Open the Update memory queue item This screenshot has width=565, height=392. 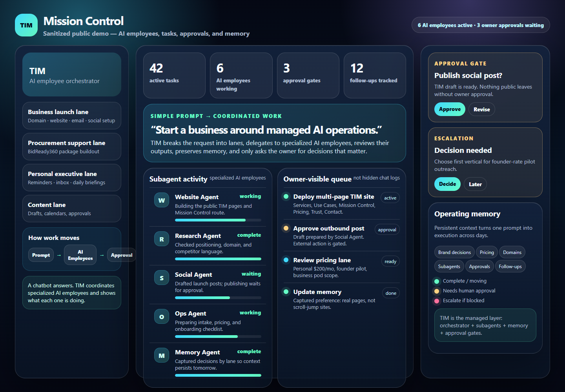[x=341, y=299]
